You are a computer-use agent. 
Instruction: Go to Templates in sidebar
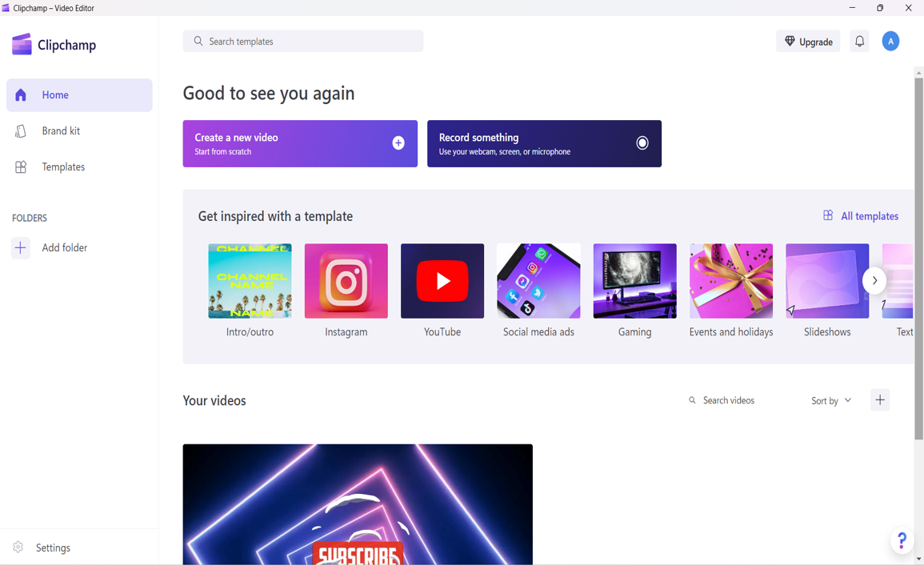pyautogui.click(x=63, y=167)
